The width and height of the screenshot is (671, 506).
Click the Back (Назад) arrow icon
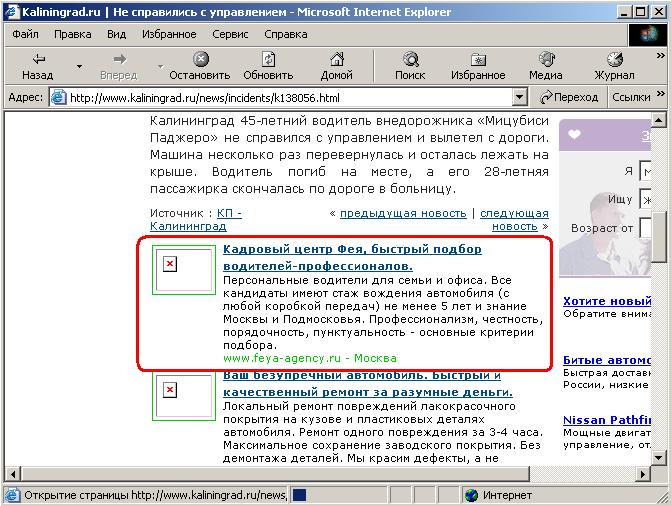click(x=37, y=59)
